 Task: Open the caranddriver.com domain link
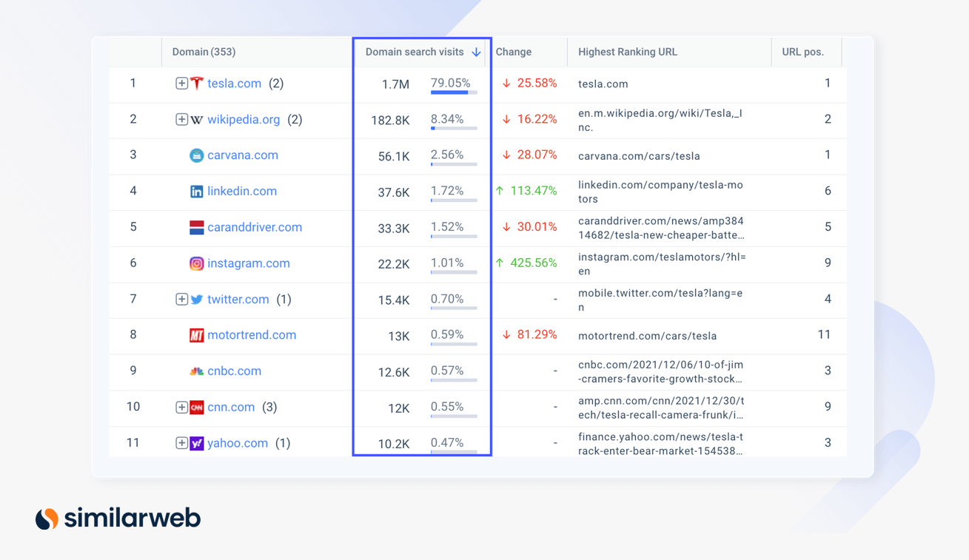click(255, 227)
